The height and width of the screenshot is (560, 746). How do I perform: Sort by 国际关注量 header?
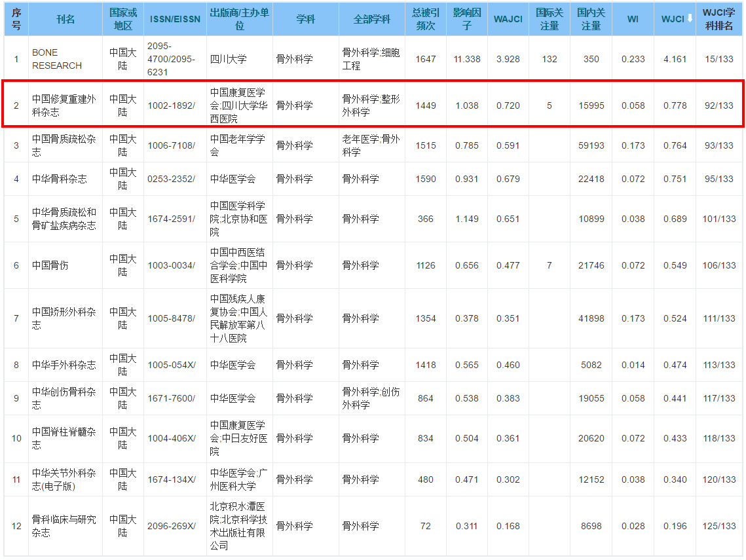point(550,19)
